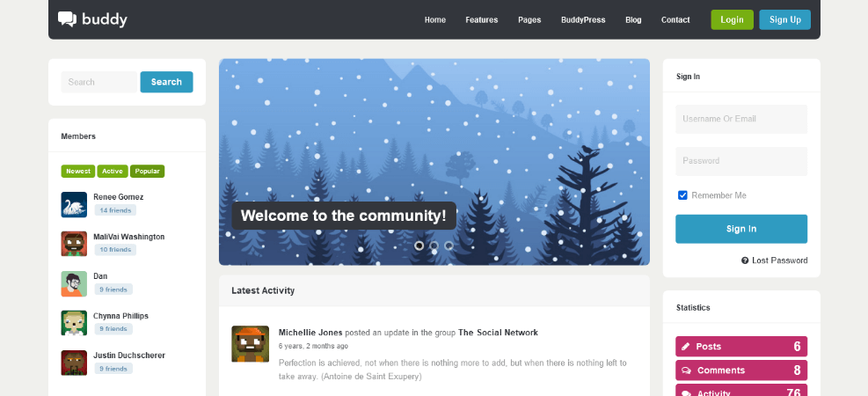Click the Latest Activity heading

(x=263, y=290)
